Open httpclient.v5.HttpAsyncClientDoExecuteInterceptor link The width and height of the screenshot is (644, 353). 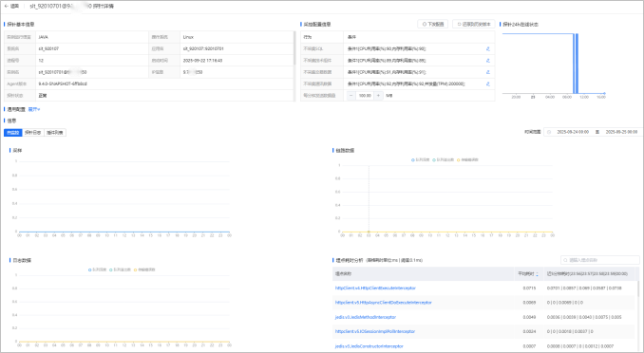click(x=383, y=303)
